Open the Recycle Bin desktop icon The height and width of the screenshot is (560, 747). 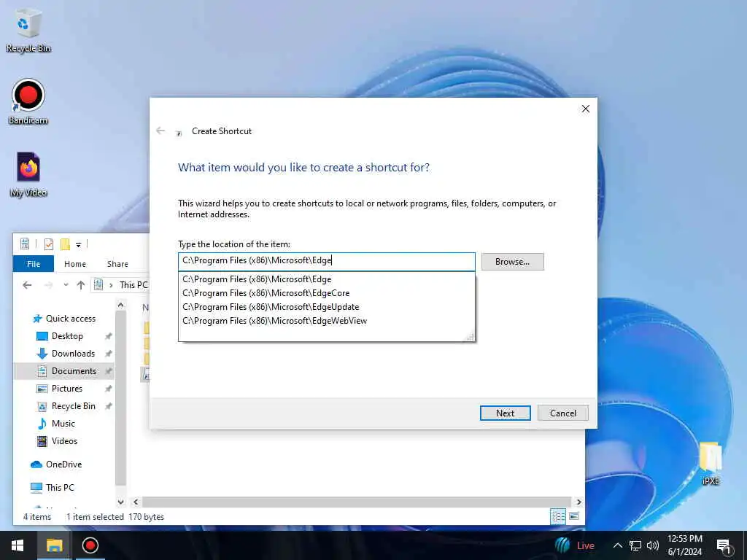[28, 29]
